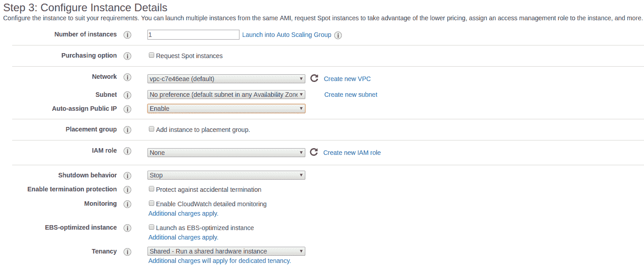The width and height of the screenshot is (644, 267).
Task: Open the Tenancy info icon
Action: pyautogui.click(x=128, y=252)
